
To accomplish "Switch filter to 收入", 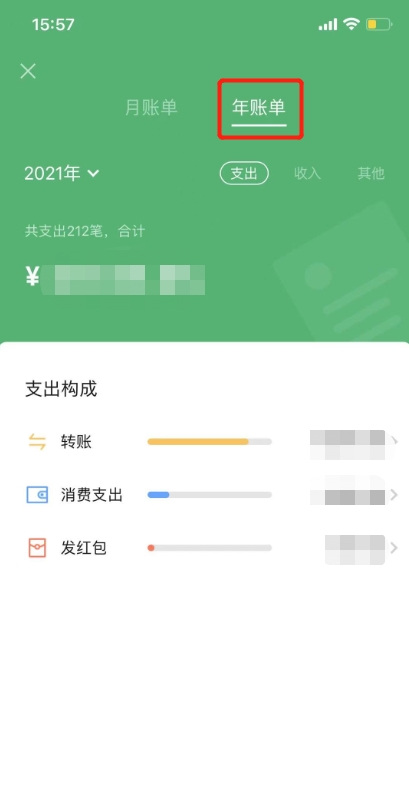I will click(307, 174).
